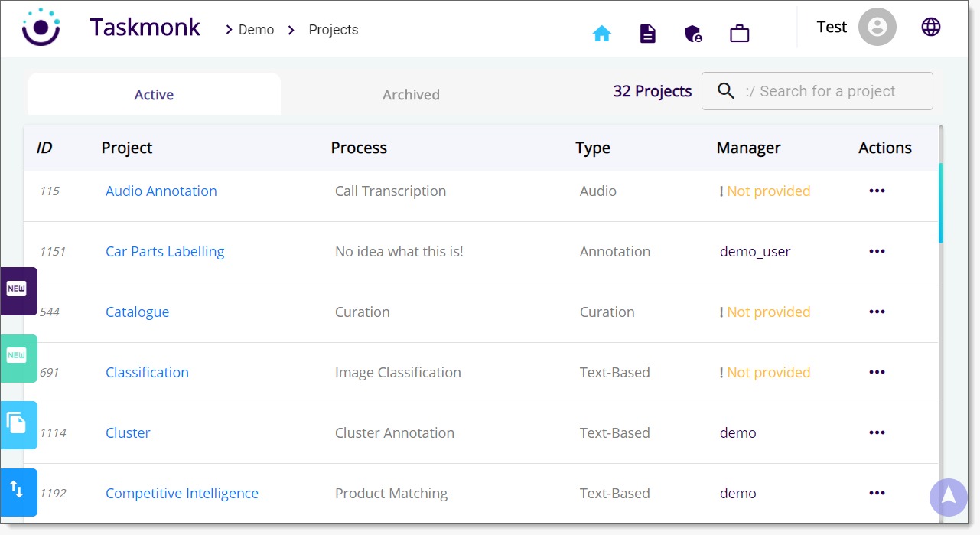Open the Test user avatar
This screenshot has width=980, height=535.
(x=877, y=28)
